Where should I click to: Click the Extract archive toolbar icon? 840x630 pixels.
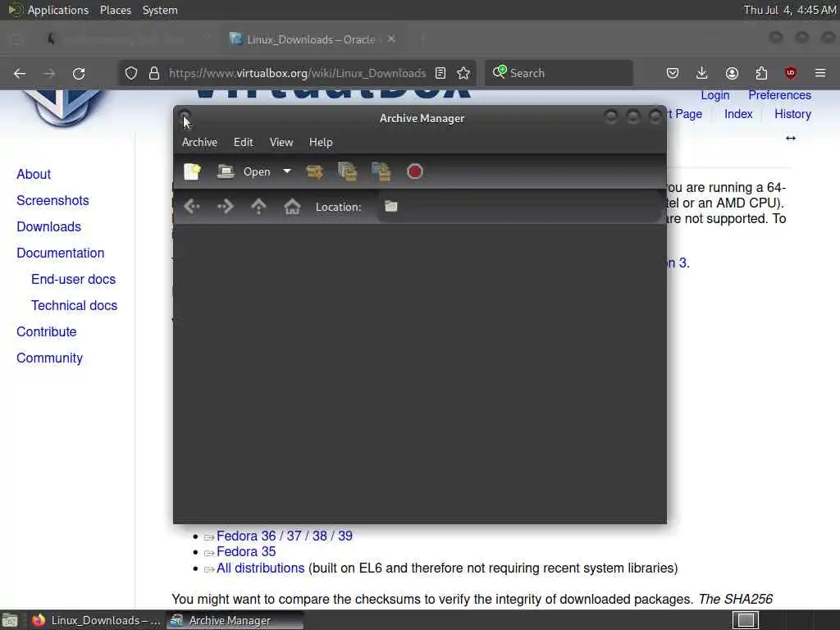point(314,171)
